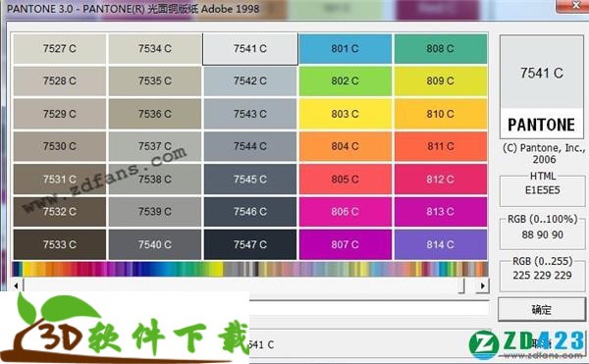
Task: Pick the yellow-green 809 C swatch
Action: coord(441,81)
